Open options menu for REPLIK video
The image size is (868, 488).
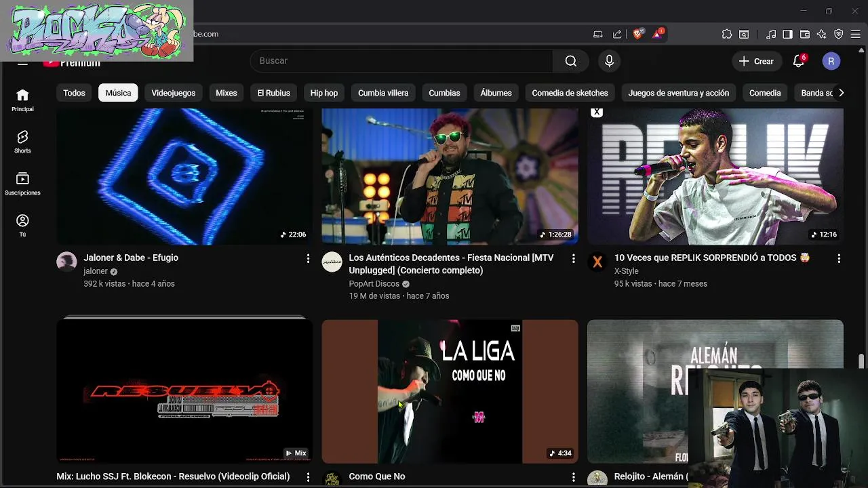click(839, 259)
